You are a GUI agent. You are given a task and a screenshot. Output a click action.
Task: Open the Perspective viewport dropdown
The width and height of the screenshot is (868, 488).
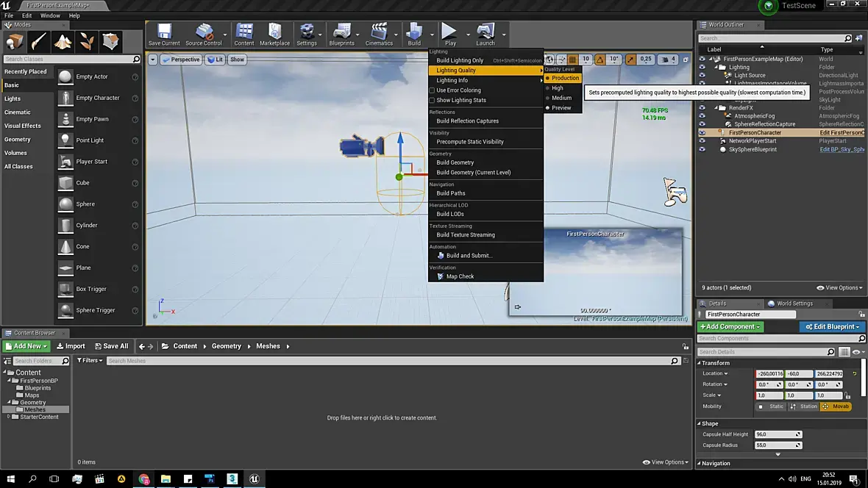pos(182,60)
